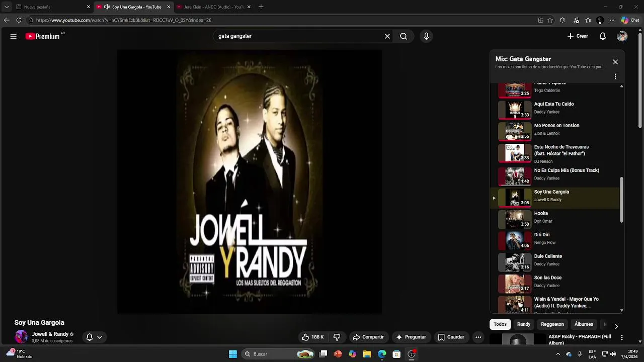Expand subscription notification dropdown chevron

(x=100, y=337)
